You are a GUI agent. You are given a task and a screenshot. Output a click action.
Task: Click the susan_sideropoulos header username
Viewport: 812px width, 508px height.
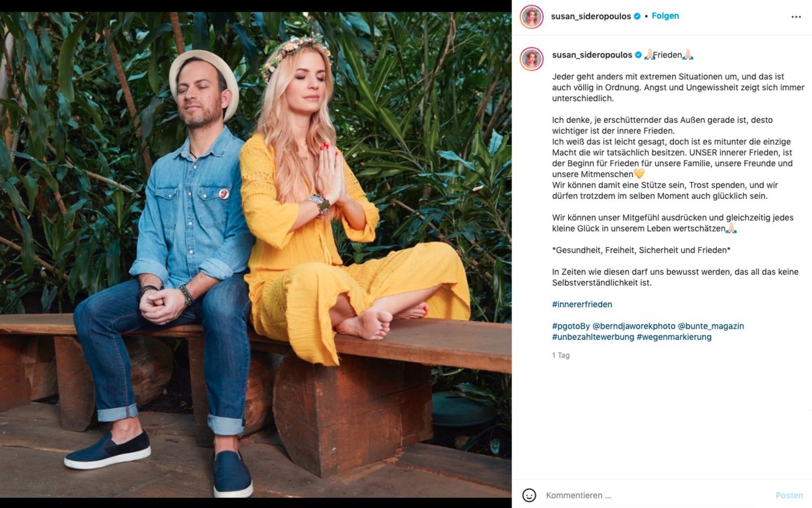tap(591, 16)
